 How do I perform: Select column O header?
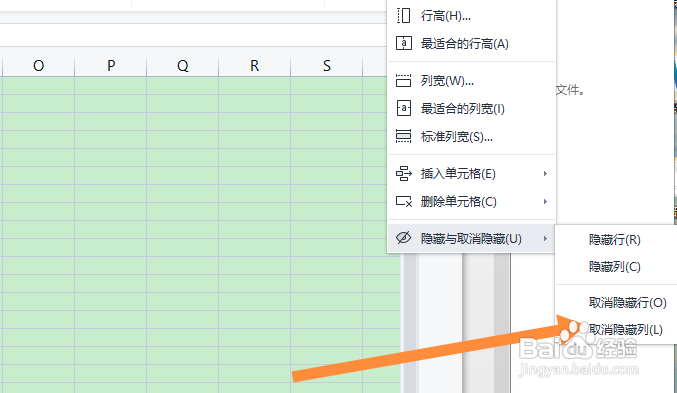click(38, 66)
